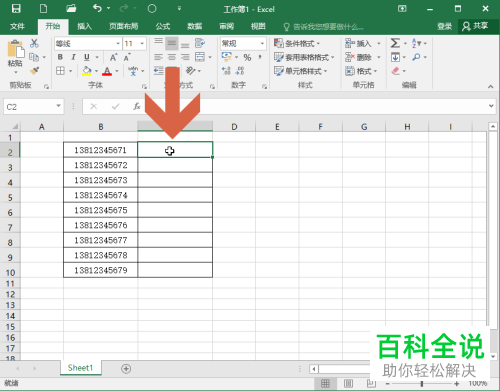Click the text orientation icon
This screenshot has width=500, height=391.
pos(190,71)
